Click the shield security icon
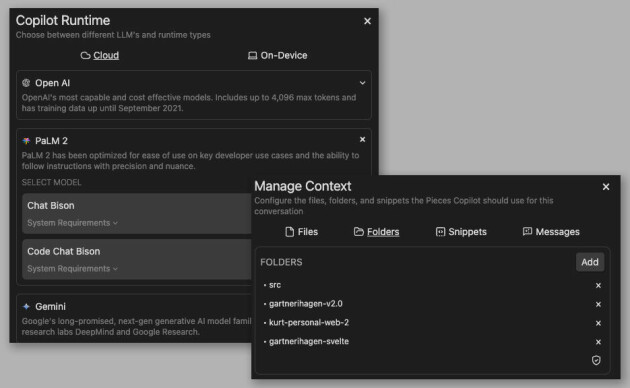630x388 pixels. [x=596, y=360]
